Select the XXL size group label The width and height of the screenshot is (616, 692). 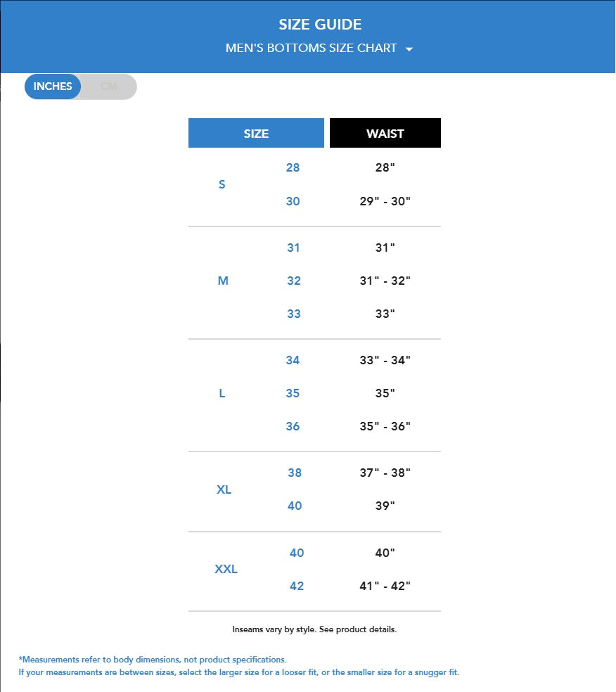(226, 570)
